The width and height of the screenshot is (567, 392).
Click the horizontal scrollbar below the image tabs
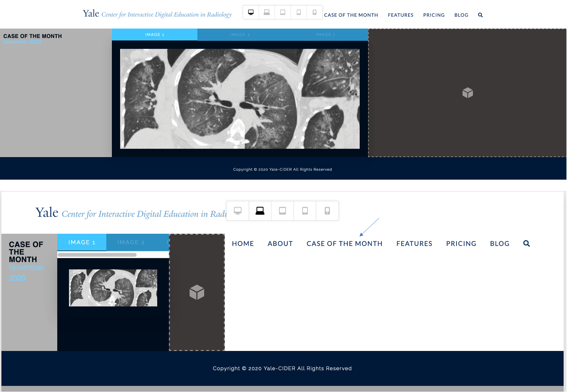(97, 255)
